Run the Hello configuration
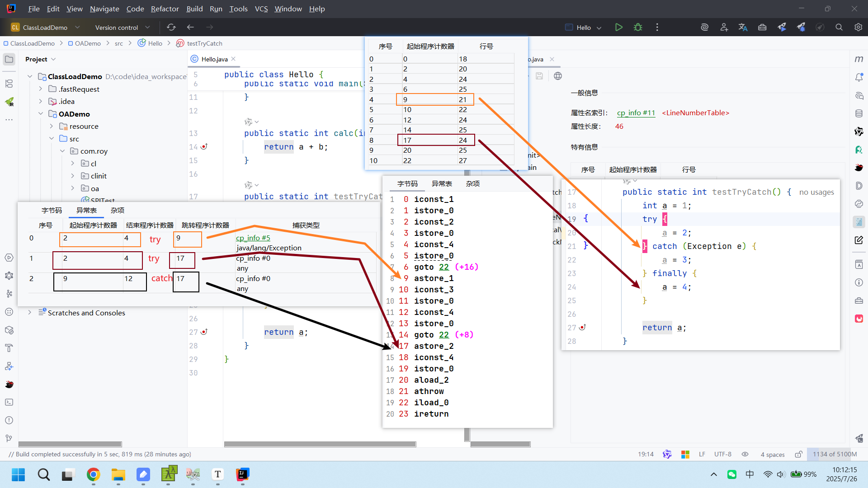 [619, 27]
